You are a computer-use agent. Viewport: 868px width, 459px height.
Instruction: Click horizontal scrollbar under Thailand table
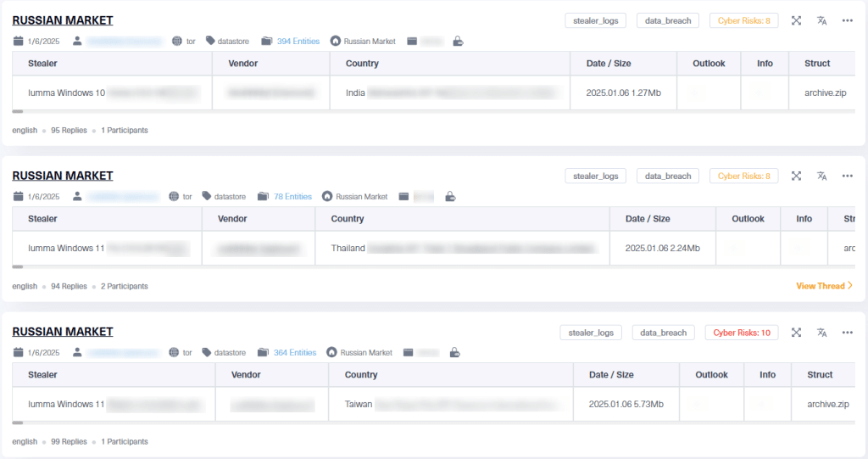pos(18,266)
